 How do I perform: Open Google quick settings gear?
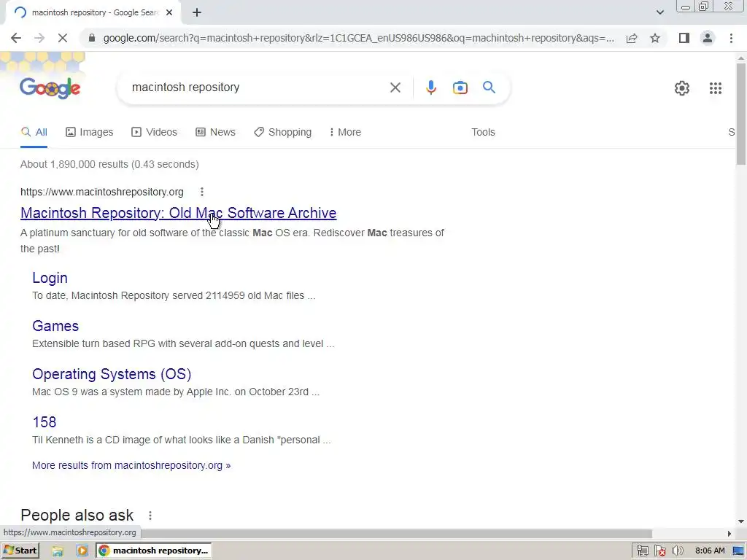tap(682, 88)
